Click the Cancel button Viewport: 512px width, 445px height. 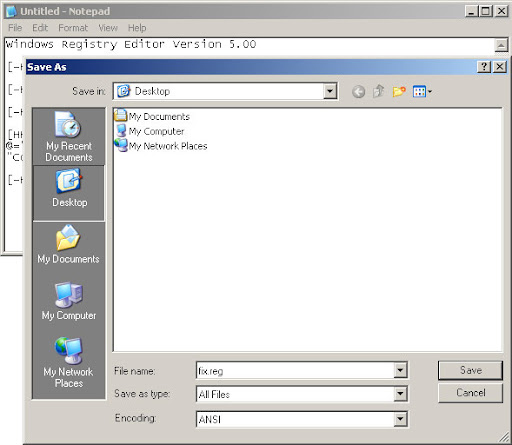point(470,393)
